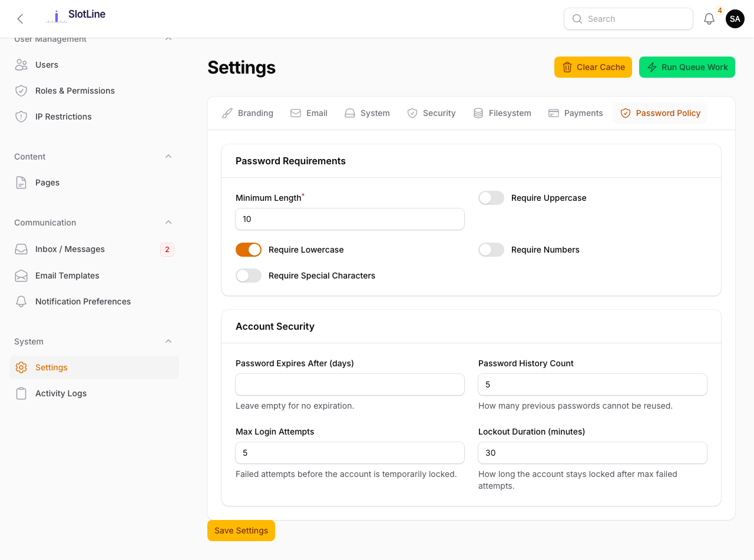Click the Email Templates envelope icon
This screenshot has width=754, height=560.
click(21, 276)
